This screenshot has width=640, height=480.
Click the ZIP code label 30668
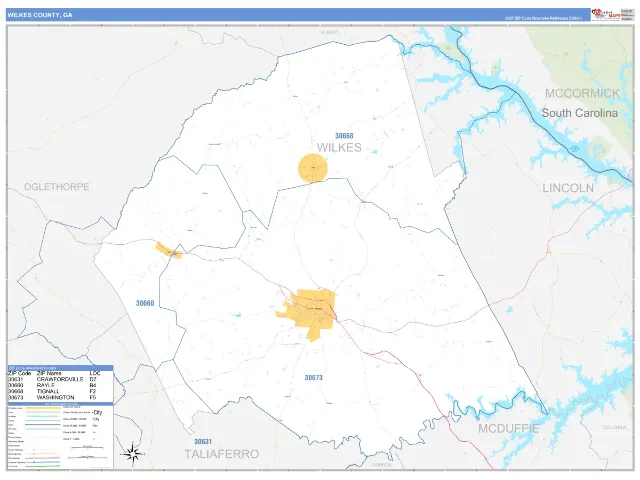[344, 136]
